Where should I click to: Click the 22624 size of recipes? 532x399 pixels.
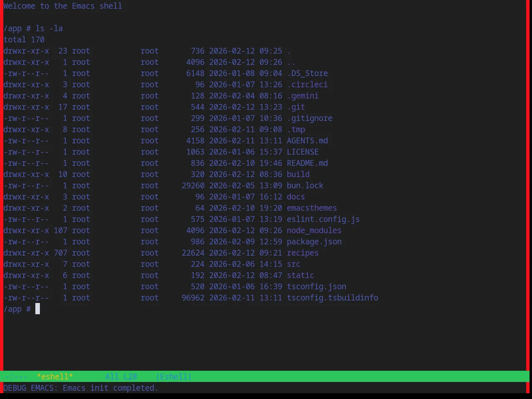193,253
